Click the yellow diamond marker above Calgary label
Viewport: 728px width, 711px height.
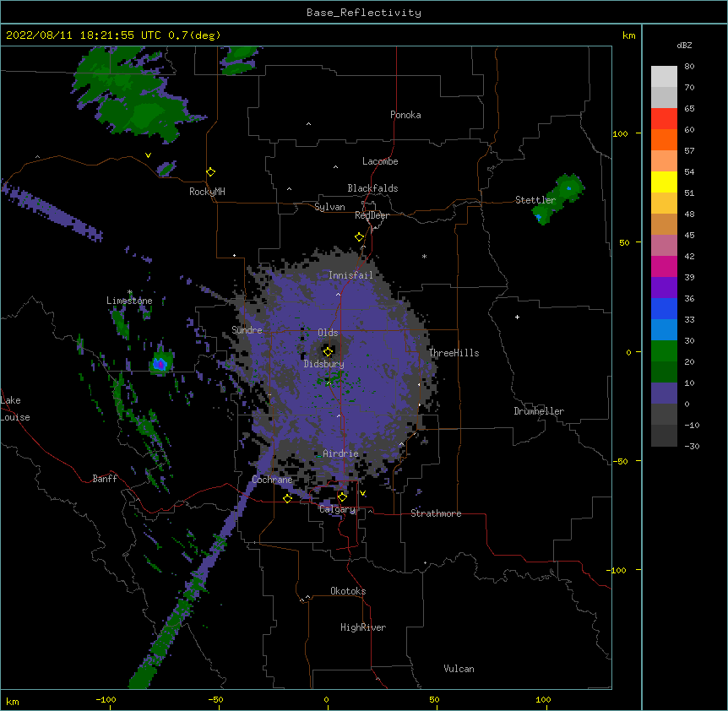pos(342,497)
